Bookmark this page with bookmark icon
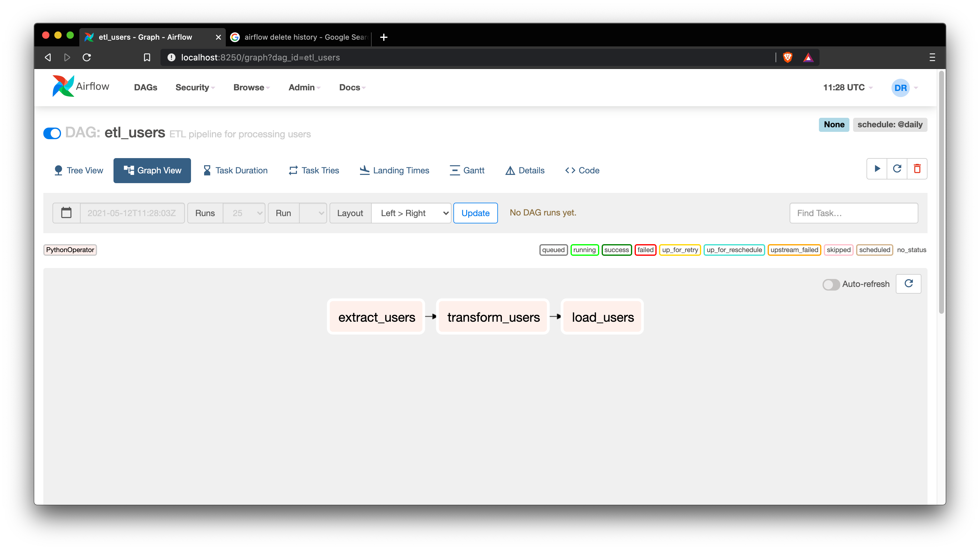This screenshot has width=980, height=550. tap(147, 57)
